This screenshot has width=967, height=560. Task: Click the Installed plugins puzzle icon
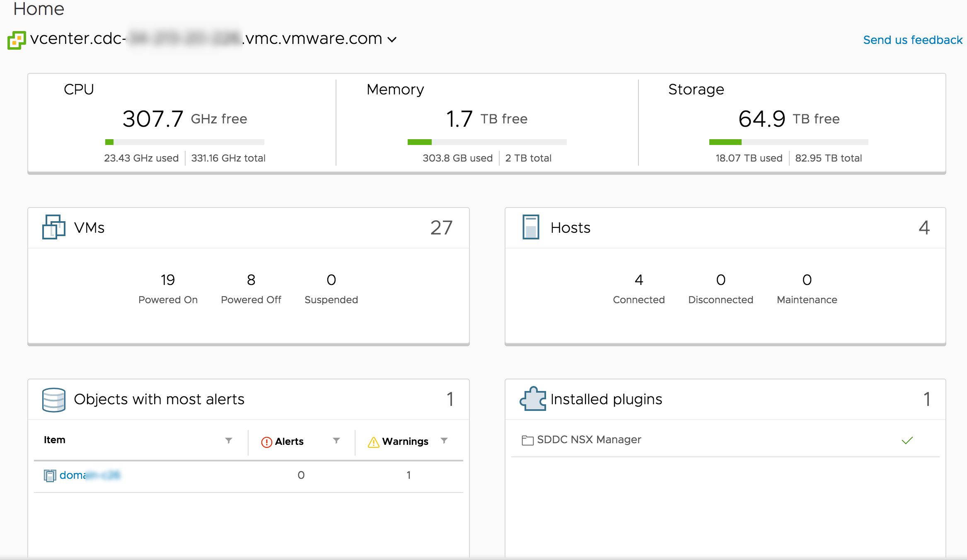pyautogui.click(x=533, y=399)
